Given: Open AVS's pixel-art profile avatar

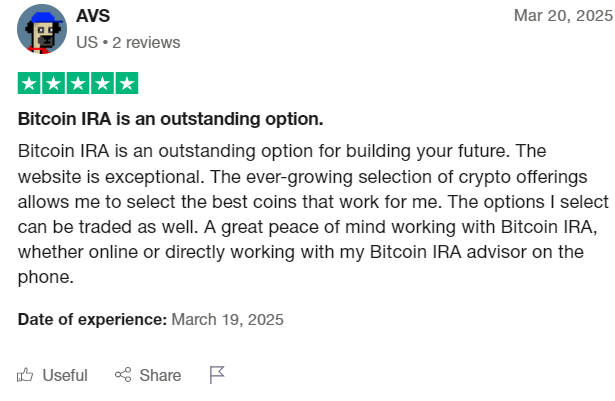Looking at the screenshot, I should 42,29.
